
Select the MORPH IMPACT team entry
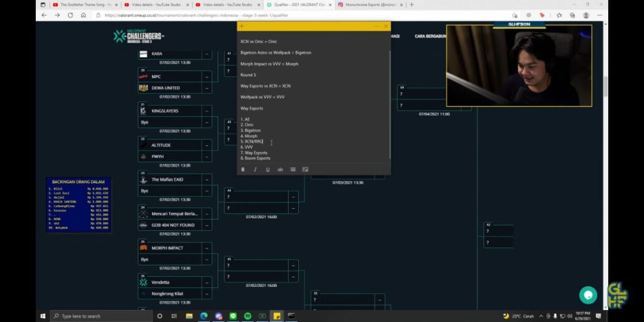[175, 248]
